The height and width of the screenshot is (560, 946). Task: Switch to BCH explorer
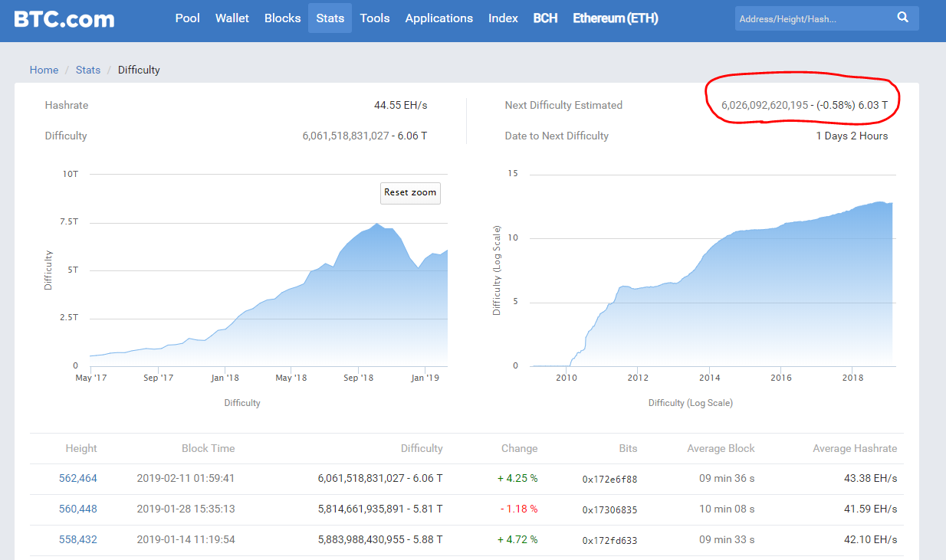(x=545, y=18)
